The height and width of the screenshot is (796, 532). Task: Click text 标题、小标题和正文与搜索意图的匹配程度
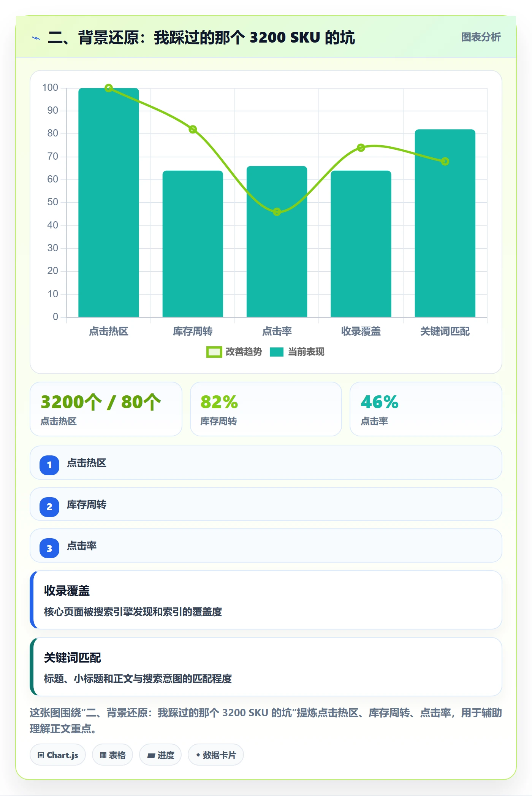(x=138, y=679)
